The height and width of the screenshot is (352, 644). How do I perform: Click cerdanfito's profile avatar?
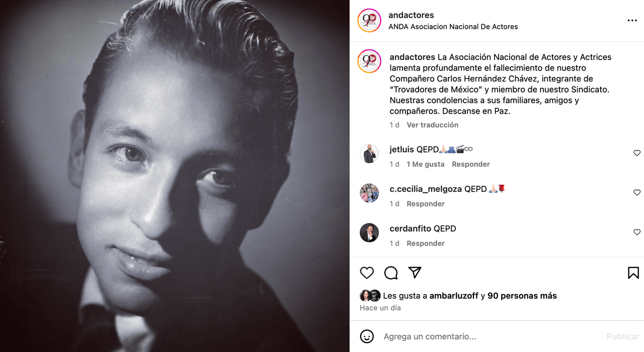[x=369, y=233]
